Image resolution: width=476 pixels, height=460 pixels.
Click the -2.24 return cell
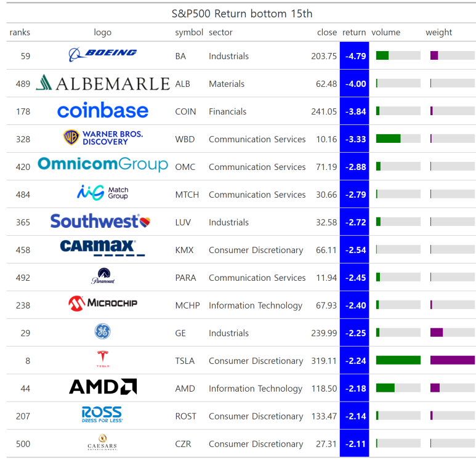click(354, 361)
